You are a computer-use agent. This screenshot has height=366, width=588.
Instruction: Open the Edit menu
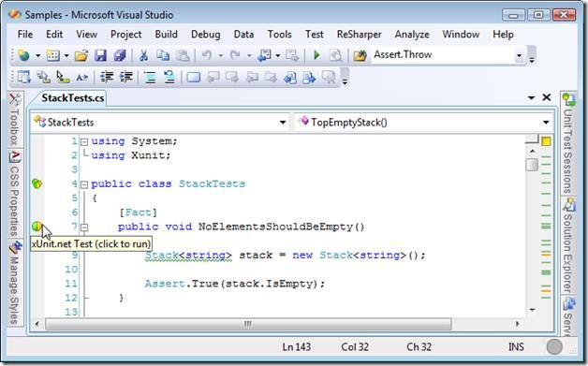(54, 34)
